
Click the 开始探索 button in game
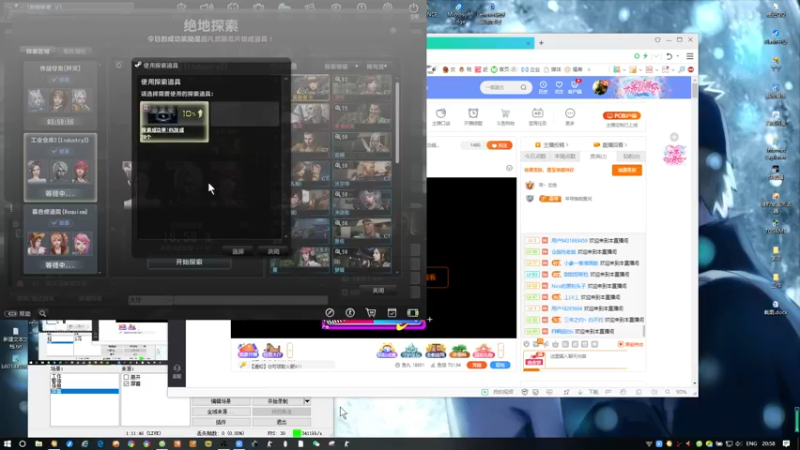189,262
